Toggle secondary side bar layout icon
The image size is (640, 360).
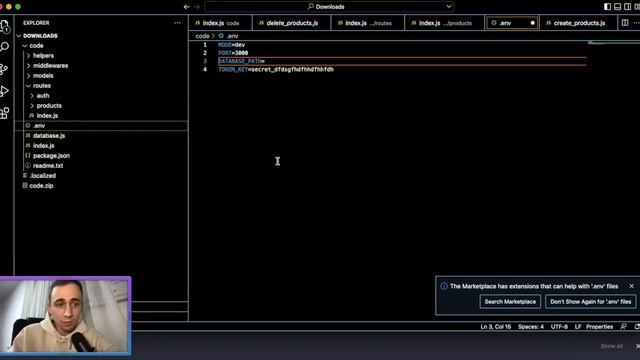tap(628, 7)
